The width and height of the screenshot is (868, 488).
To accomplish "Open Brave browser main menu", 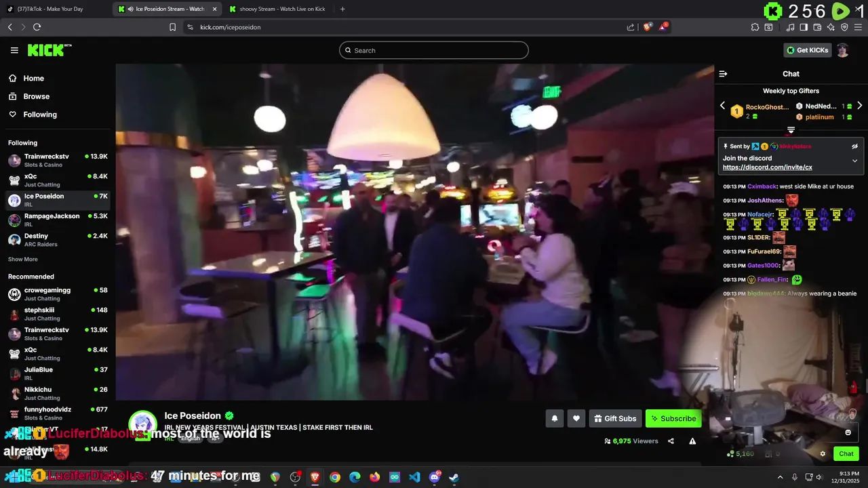I will 858,27.
